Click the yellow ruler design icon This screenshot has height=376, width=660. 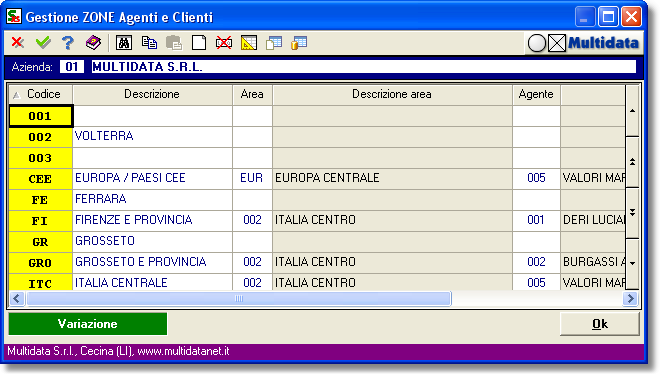click(249, 43)
